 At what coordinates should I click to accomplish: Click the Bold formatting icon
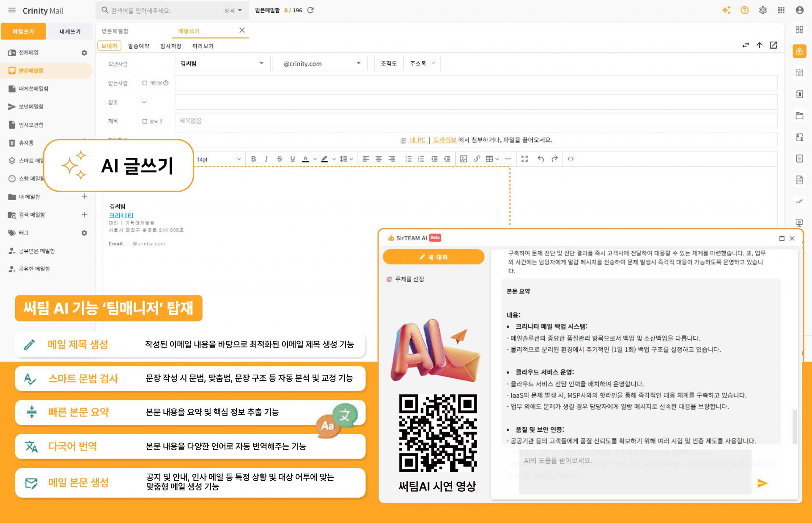coord(253,159)
